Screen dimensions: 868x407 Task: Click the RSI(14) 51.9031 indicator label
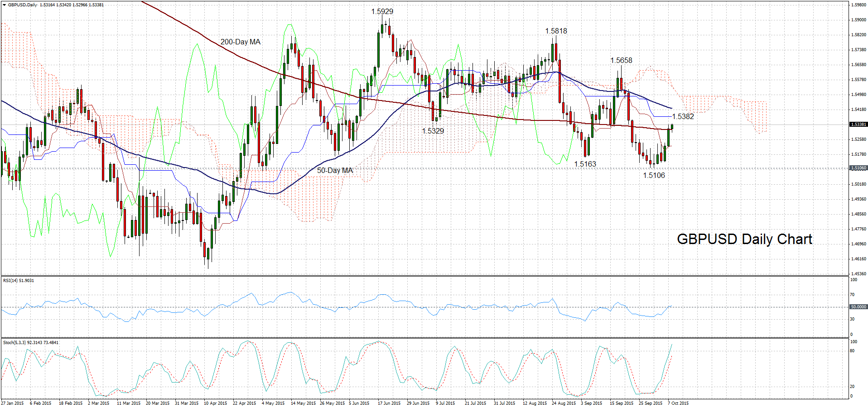pyautogui.click(x=19, y=281)
